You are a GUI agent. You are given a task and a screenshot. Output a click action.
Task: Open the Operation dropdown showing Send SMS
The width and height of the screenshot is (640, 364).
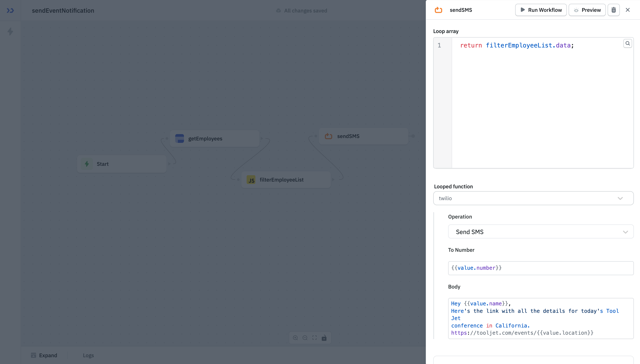click(540, 231)
